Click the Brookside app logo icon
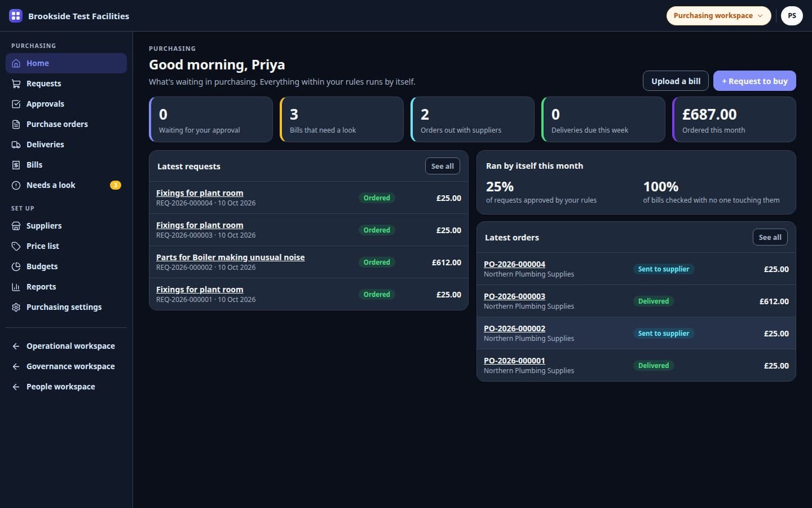812x508 pixels. pos(16,16)
